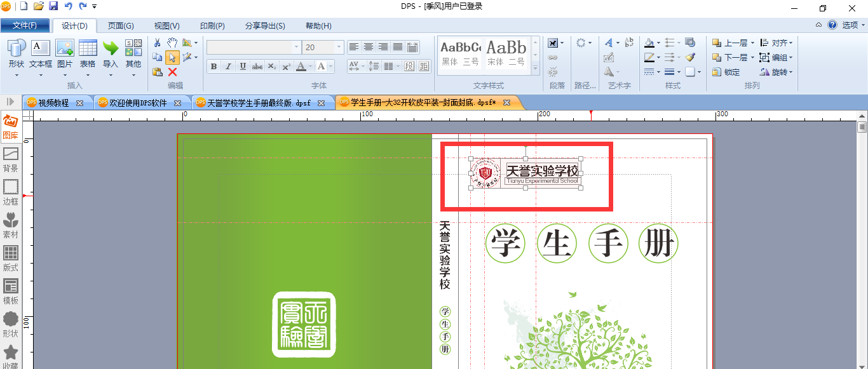Open the 素材 materials sidebar panel

pyautogui.click(x=10, y=226)
